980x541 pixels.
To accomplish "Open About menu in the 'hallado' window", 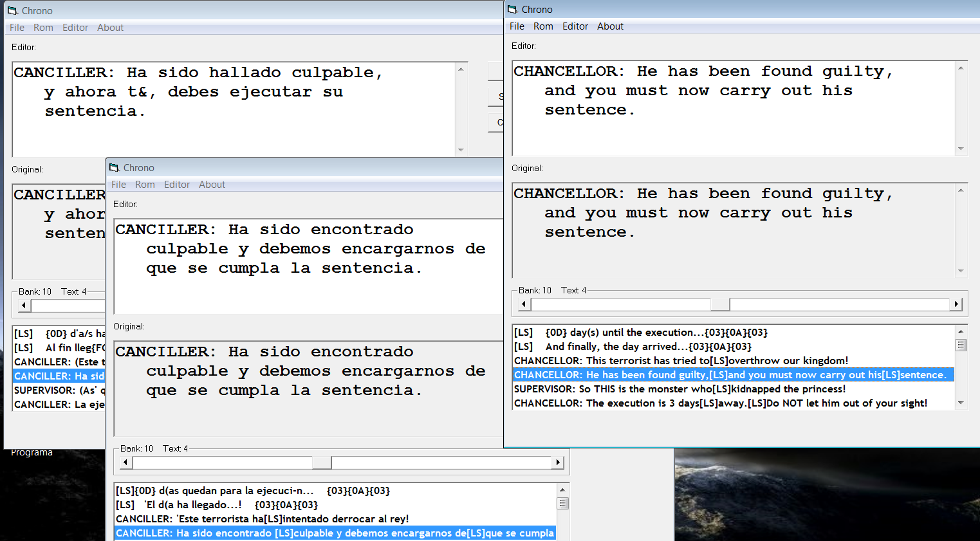I will [110, 28].
